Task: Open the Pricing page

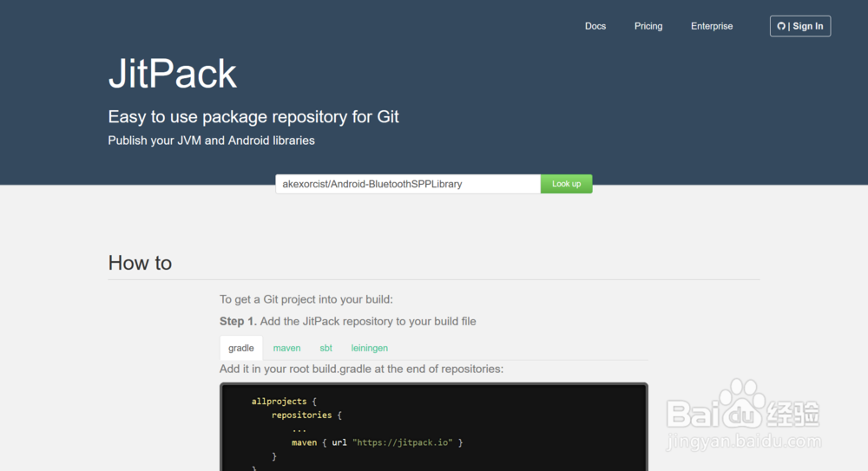Action: click(648, 26)
